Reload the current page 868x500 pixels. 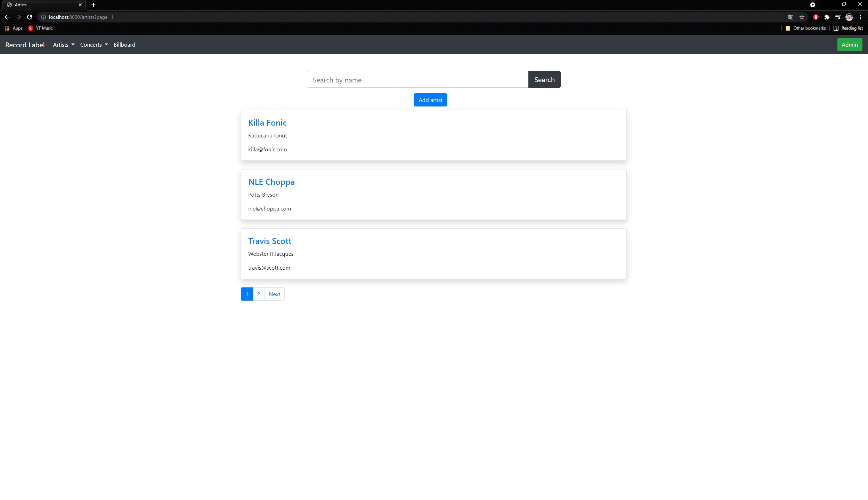(x=29, y=17)
